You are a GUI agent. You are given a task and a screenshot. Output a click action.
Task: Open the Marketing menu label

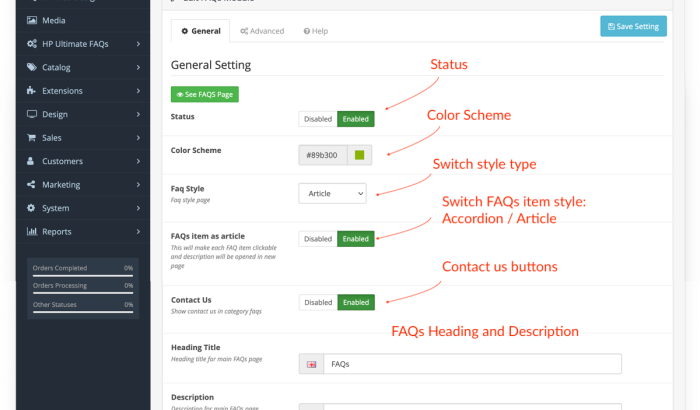[61, 185]
